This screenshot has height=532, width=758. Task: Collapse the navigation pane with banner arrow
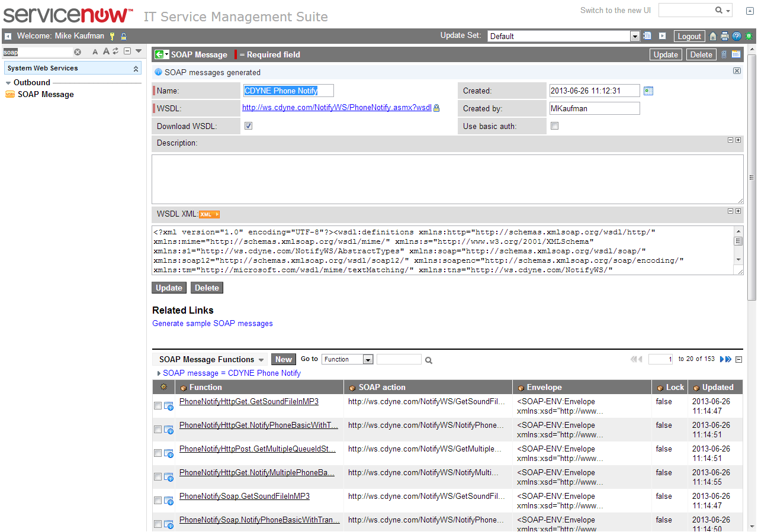click(8, 36)
